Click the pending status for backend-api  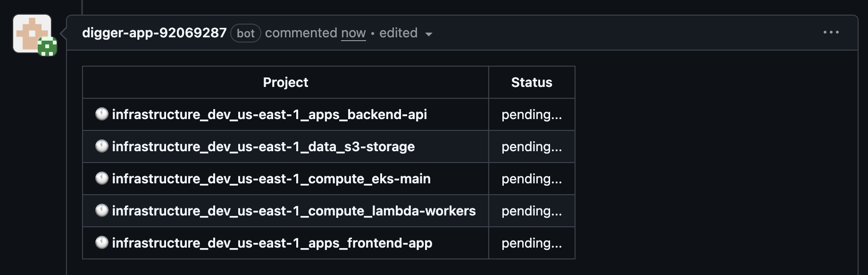coord(532,114)
